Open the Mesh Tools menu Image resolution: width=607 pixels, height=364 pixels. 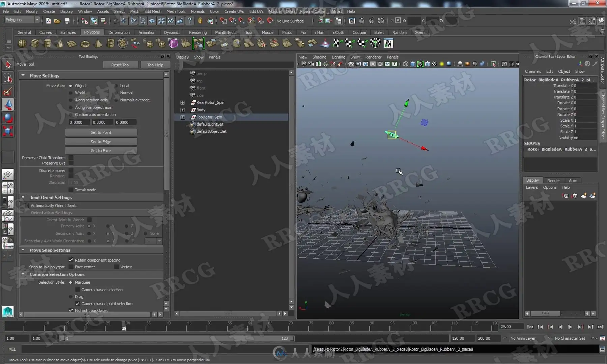tap(176, 11)
